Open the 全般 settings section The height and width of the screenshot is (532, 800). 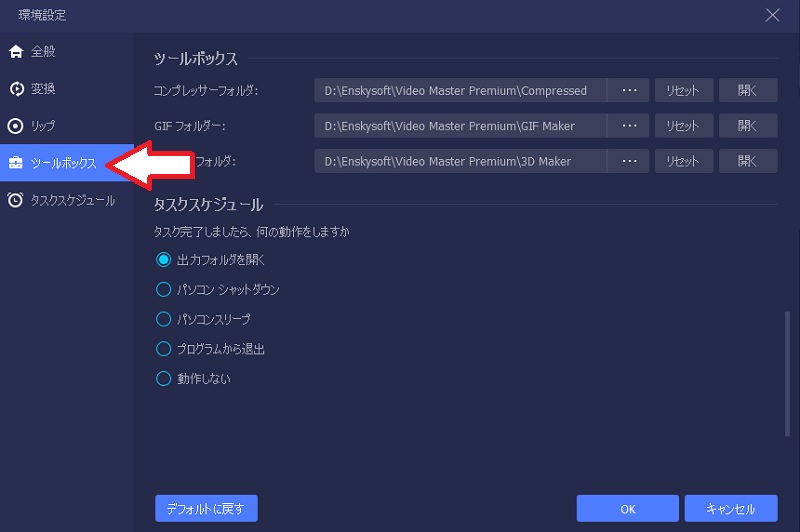pyautogui.click(x=67, y=52)
